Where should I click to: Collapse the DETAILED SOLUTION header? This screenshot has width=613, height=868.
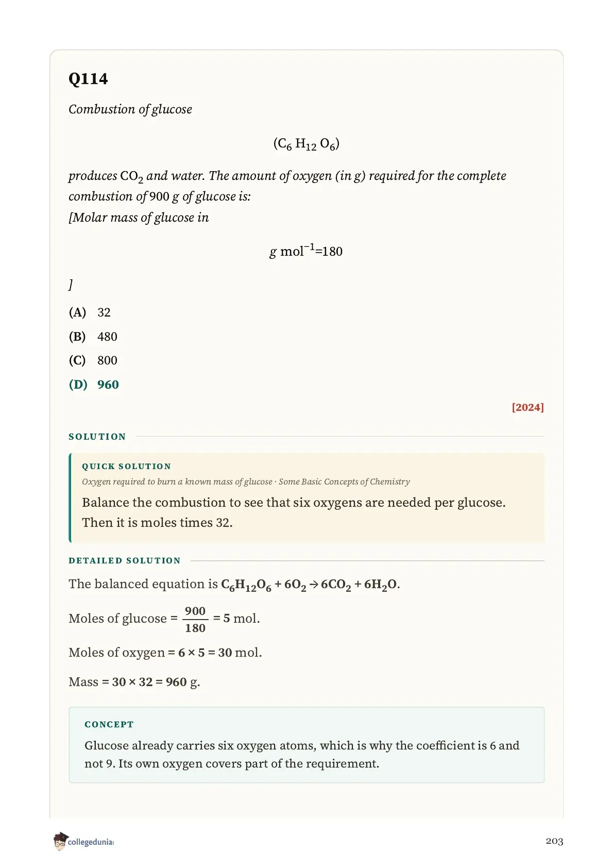tap(125, 561)
